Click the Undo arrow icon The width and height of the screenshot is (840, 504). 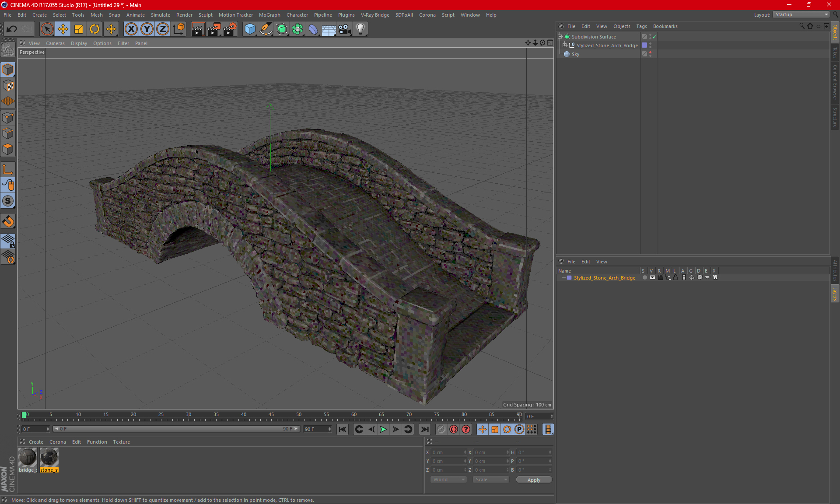pyautogui.click(x=11, y=29)
